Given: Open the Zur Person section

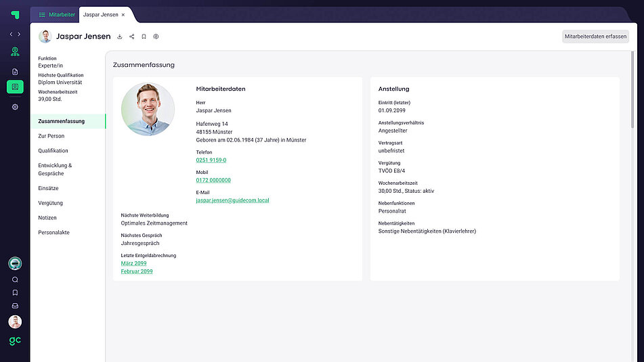Looking at the screenshot, I should coord(51,136).
